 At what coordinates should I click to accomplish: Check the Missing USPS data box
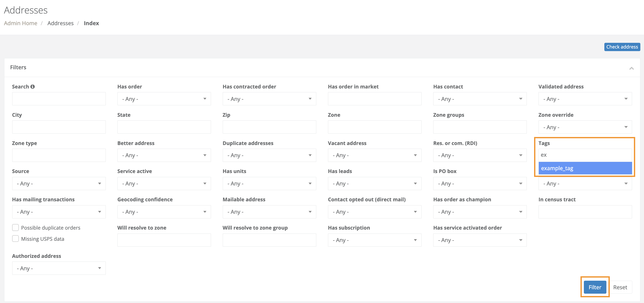pyautogui.click(x=16, y=239)
